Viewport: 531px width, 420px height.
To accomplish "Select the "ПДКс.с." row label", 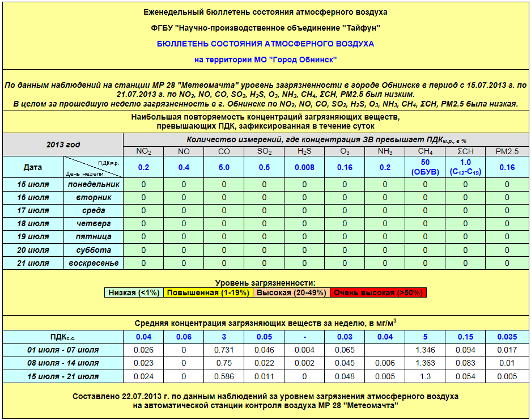I will (63, 336).
